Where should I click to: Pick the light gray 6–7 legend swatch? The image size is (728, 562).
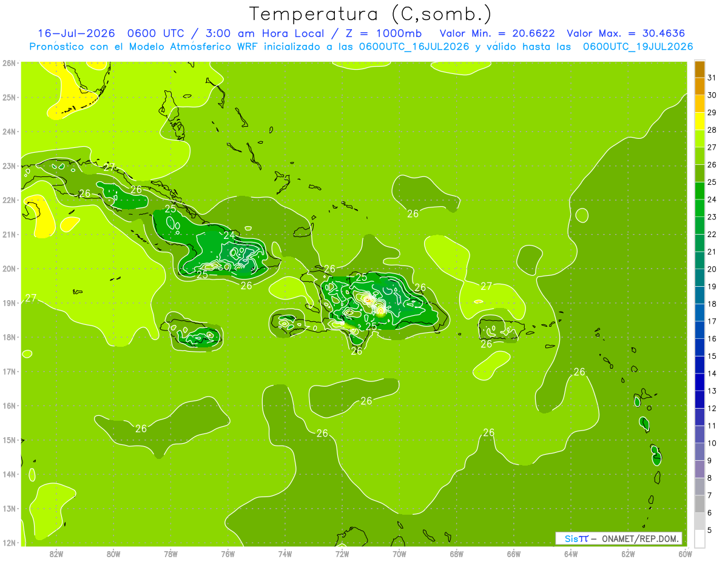(x=699, y=504)
